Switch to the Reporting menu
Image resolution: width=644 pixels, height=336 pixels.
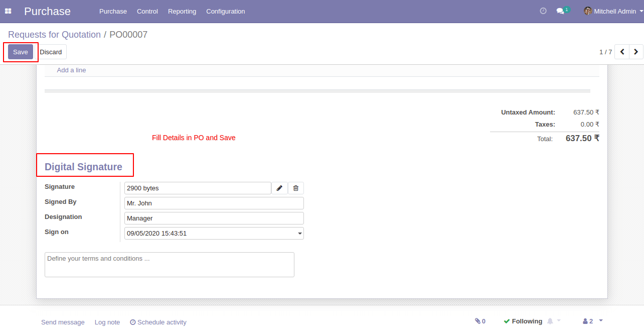pyautogui.click(x=182, y=11)
